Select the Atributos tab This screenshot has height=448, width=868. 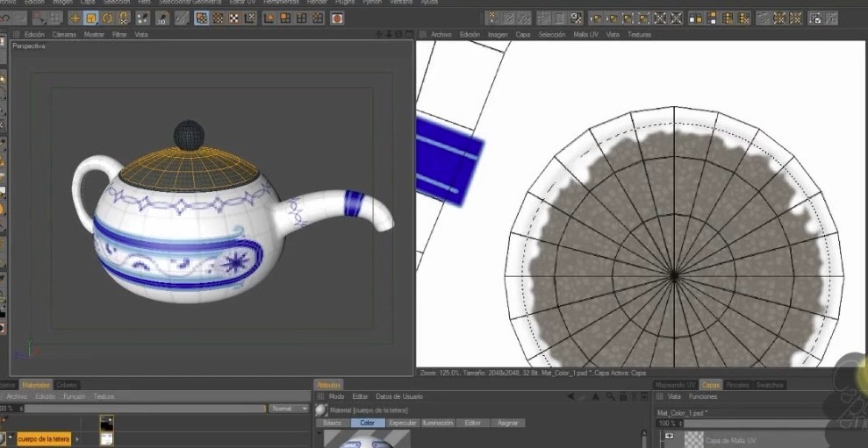click(x=329, y=385)
